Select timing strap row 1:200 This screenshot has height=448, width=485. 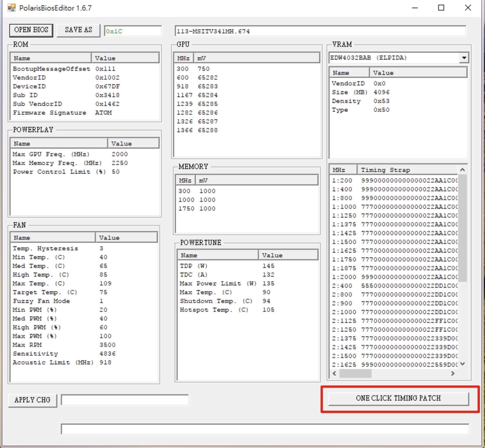pos(394,181)
